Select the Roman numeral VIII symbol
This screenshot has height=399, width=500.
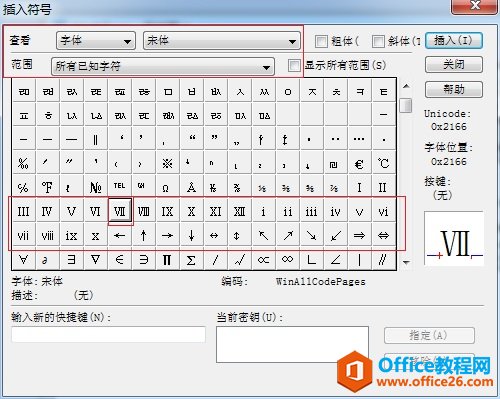(144, 211)
